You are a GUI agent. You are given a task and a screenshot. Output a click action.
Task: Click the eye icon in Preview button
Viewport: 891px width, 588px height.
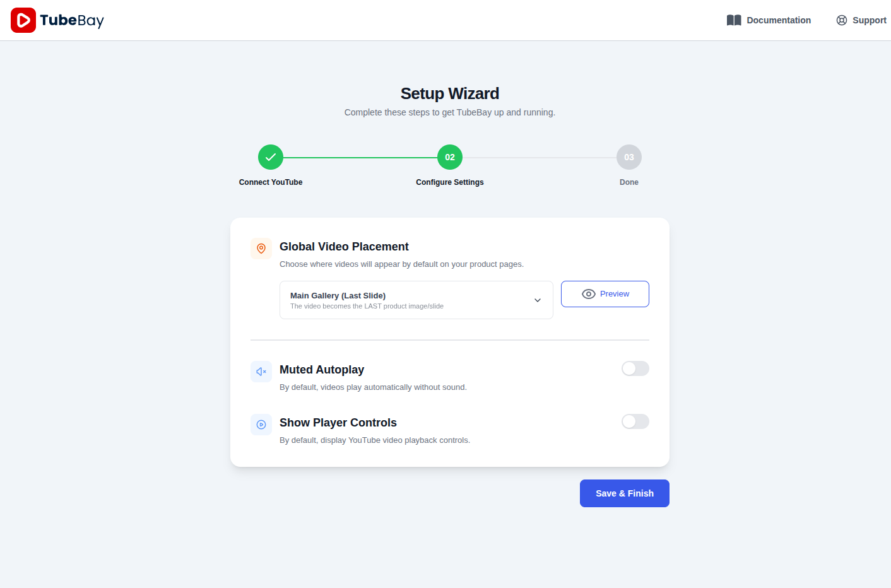[x=589, y=294]
